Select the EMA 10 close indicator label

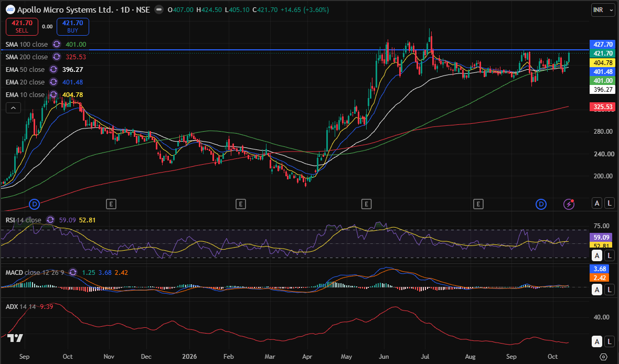25,95
